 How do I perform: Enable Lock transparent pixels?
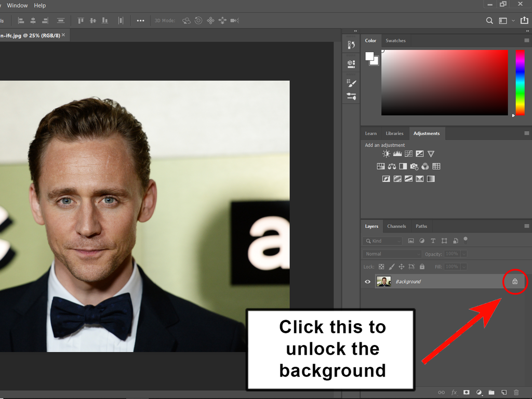381,267
